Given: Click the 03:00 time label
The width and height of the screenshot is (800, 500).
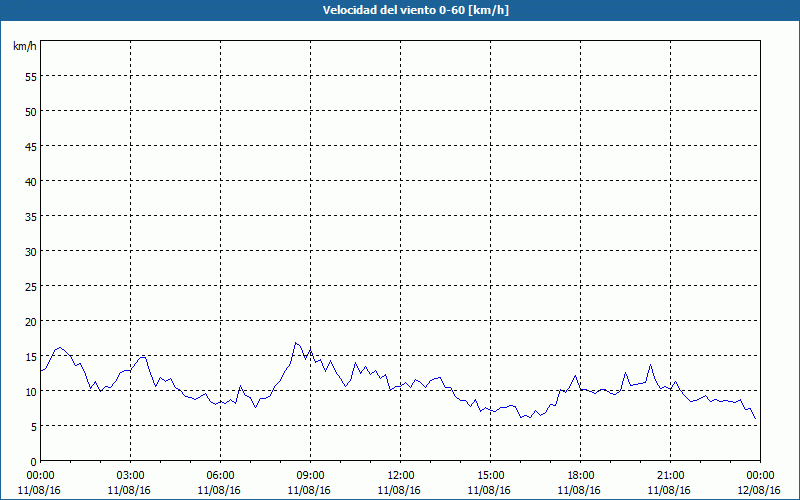Looking at the screenshot, I should pyautogui.click(x=131, y=476).
